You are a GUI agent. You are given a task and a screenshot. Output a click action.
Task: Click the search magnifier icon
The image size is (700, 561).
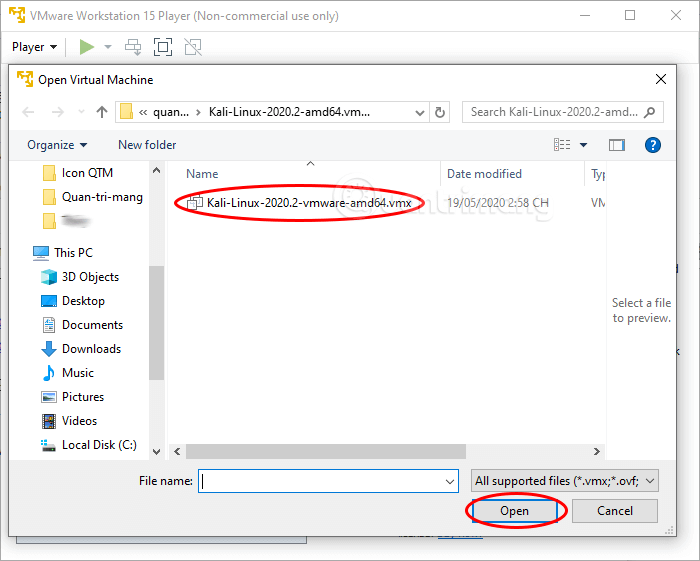pos(650,112)
